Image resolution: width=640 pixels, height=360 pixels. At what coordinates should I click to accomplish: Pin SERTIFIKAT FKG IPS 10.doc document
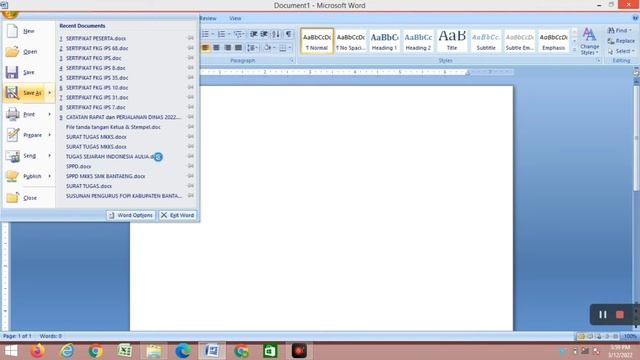tap(191, 87)
